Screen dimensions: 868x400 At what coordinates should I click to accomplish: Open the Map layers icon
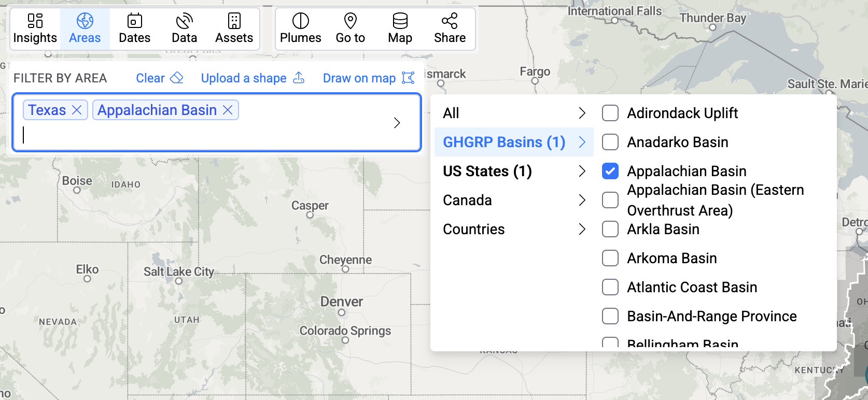coord(400,21)
